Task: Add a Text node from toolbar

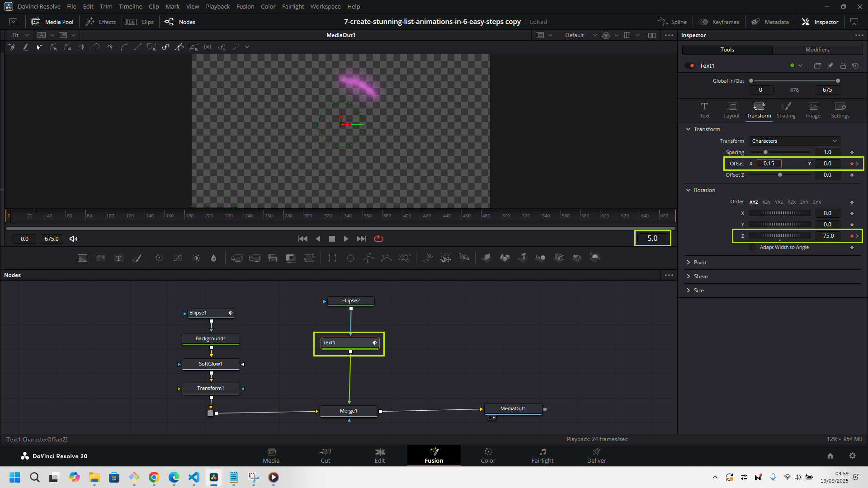Action: point(118,258)
